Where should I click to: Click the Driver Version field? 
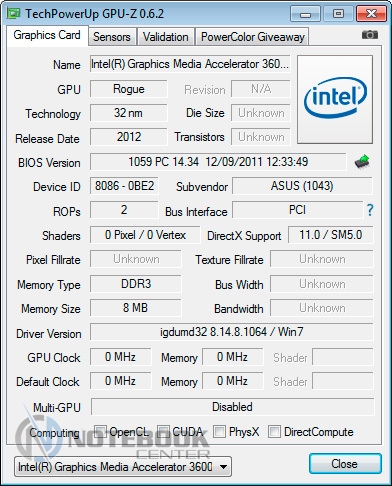232,332
